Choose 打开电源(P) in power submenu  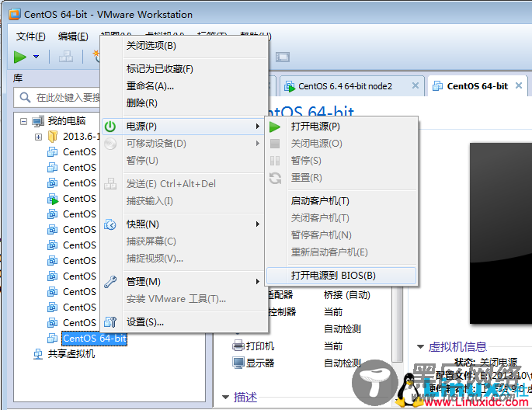[x=315, y=127]
